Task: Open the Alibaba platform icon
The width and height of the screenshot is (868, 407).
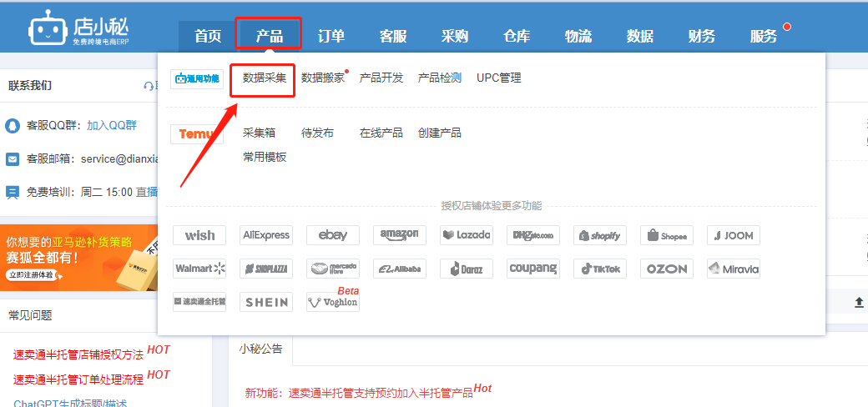Action: click(x=400, y=269)
